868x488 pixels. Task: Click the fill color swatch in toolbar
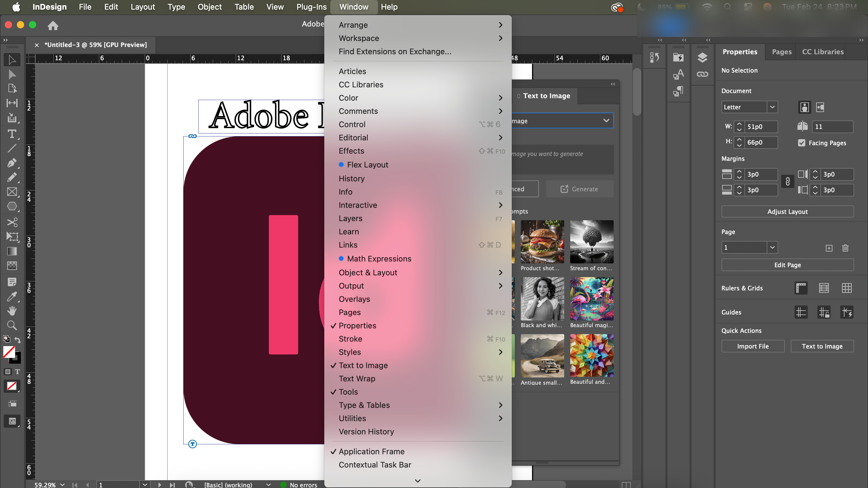pyautogui.click(x=9, y=352)
